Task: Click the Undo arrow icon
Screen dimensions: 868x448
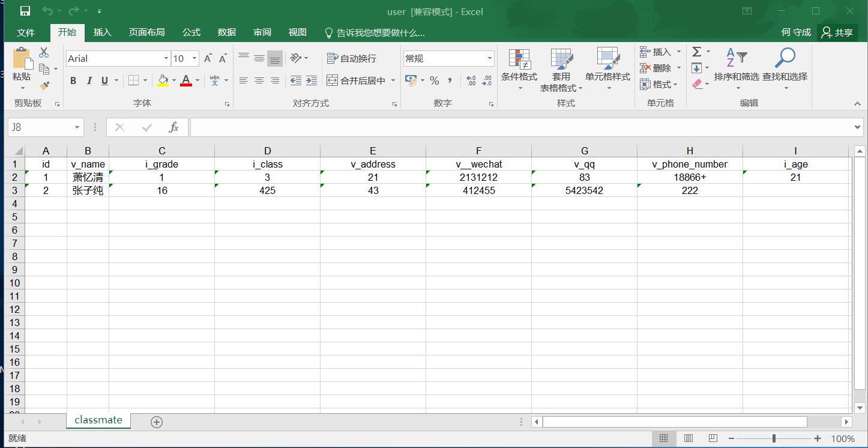Action: tap(47, 11)
